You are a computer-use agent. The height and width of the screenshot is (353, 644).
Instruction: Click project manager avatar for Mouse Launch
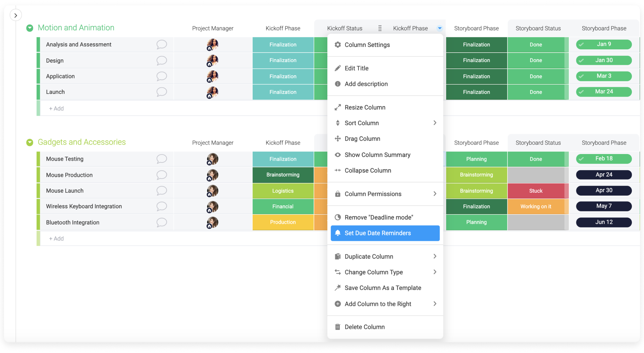coord(212,191)
